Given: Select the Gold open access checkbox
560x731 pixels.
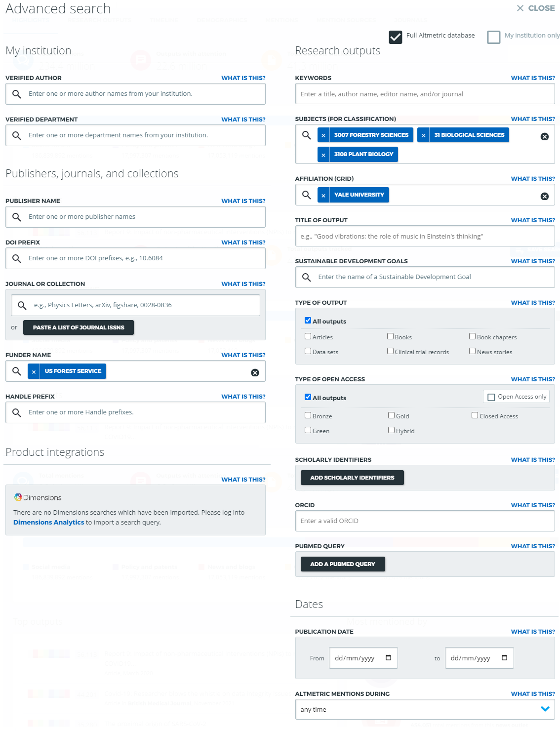Looking at the screenshot, I should tap(391, 415).
